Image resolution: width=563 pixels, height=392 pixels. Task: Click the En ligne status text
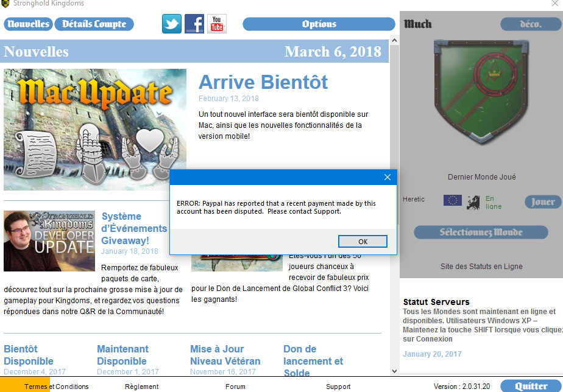tap(494, 202)
